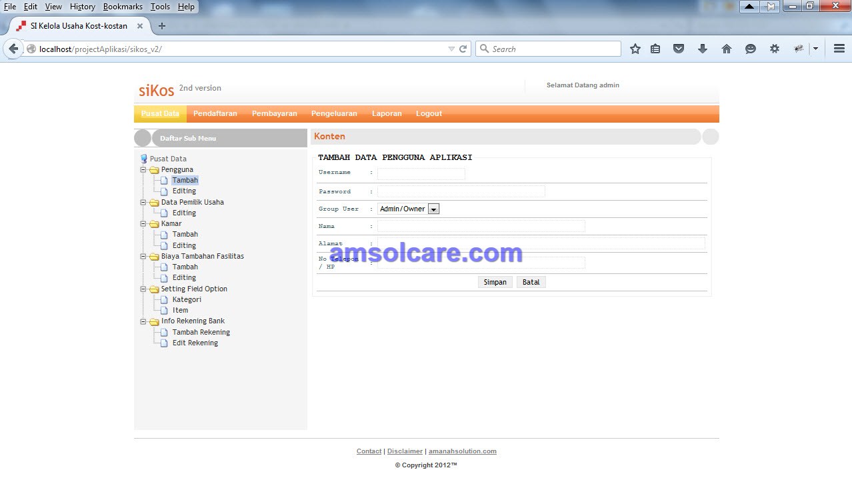Open the Disclaimer footer link
Screen dimensions: 852x504
pyautogui.click(x=405, y=451)
